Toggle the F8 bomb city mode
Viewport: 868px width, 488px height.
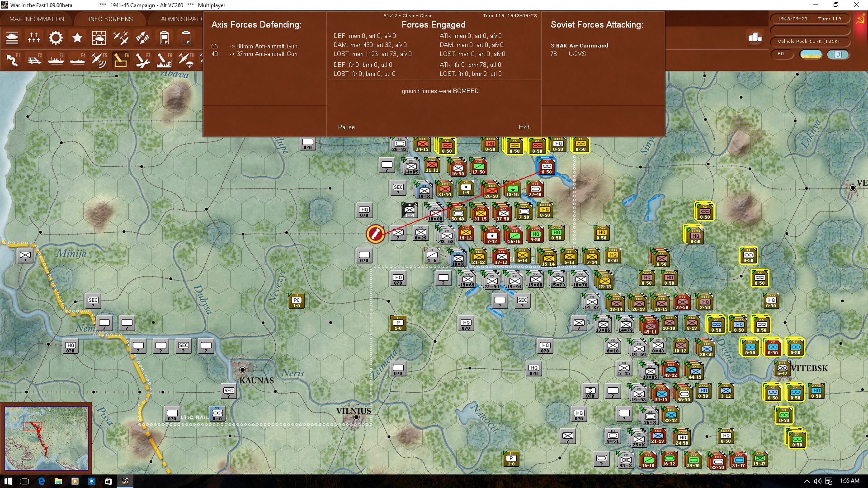(x=164, y=60)
